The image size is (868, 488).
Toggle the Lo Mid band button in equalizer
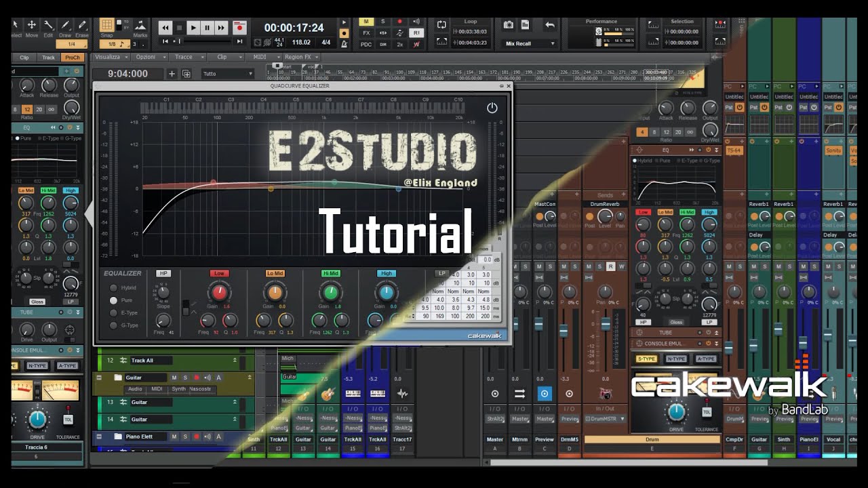click(x=275, y=273)
